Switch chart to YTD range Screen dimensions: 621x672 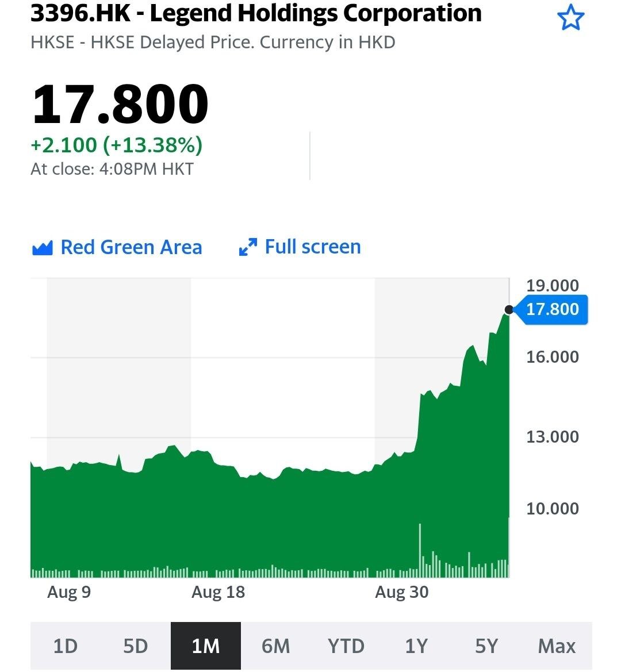click(346, 646)
